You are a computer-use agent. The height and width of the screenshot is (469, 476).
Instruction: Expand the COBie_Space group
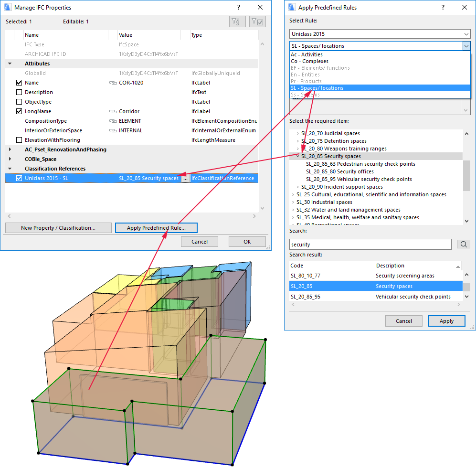click(x=10, y=159)
